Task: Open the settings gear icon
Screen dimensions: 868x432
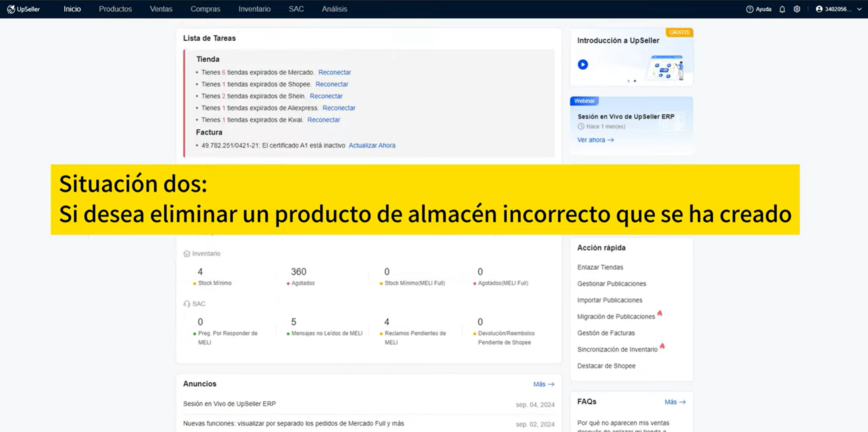Action: click(x=797, y=9)
